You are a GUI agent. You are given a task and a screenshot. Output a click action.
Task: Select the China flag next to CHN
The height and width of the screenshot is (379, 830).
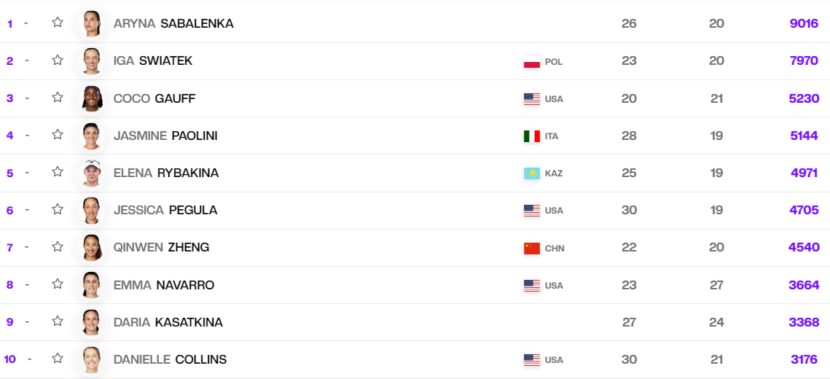coord(532,248)
